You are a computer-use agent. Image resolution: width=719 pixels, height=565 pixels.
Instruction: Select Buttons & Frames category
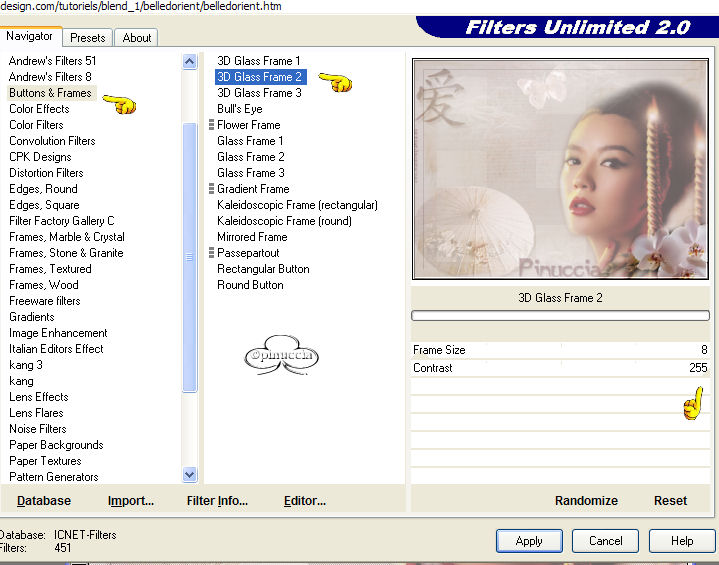50,93
